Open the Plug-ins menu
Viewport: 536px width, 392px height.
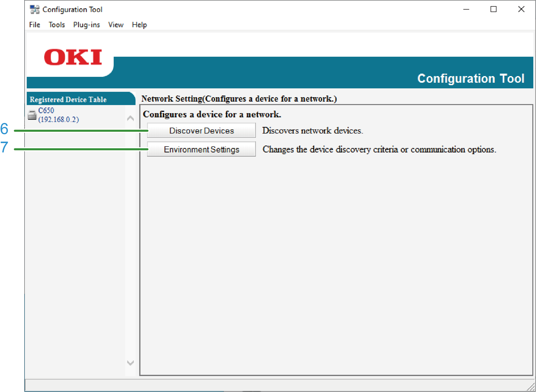[x=86, y=25]
